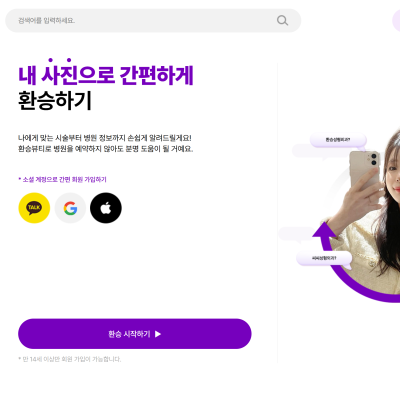Click the black 환승하기 heading
Viewport: 400px width, 400px height.
(55, 101)
